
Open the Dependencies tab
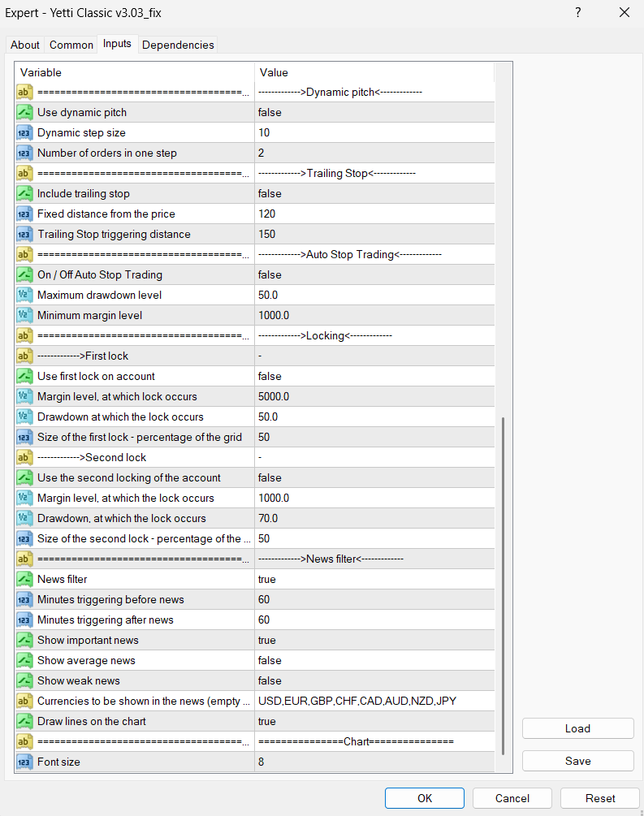[x=178, y=45]
